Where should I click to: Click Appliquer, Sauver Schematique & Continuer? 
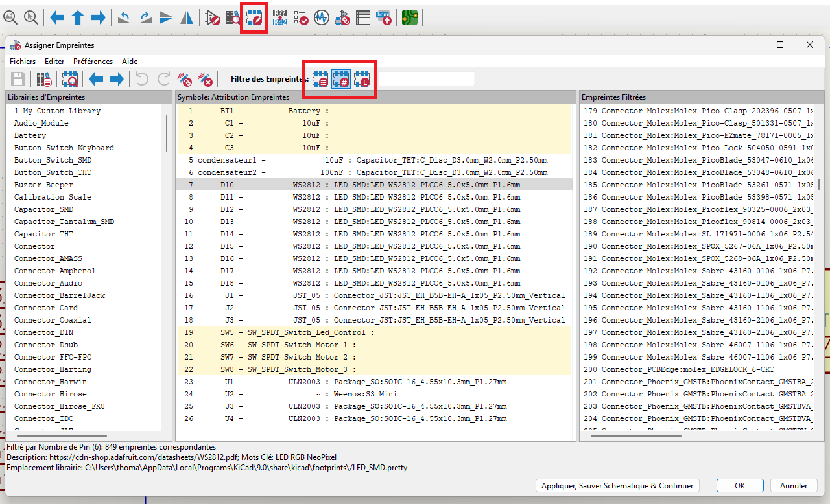coord(617,486)
